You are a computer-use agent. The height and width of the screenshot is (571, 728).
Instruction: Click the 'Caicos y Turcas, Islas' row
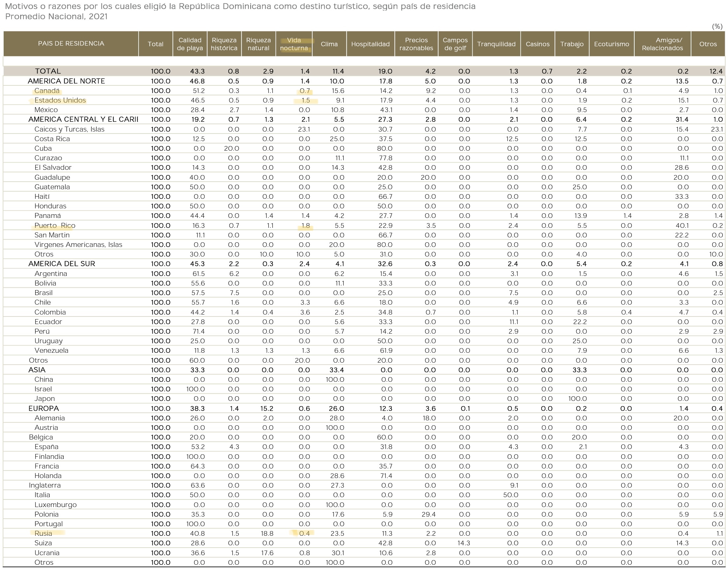69,129
